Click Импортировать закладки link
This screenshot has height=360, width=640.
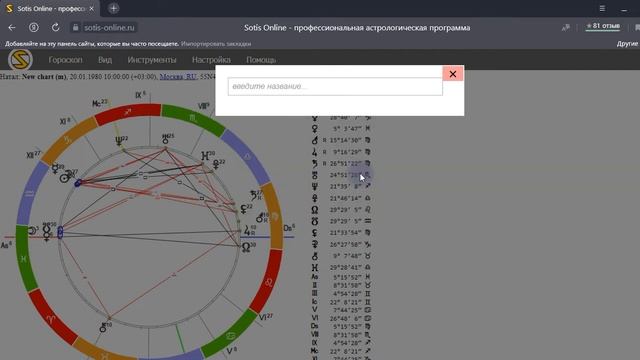(216, 44)
